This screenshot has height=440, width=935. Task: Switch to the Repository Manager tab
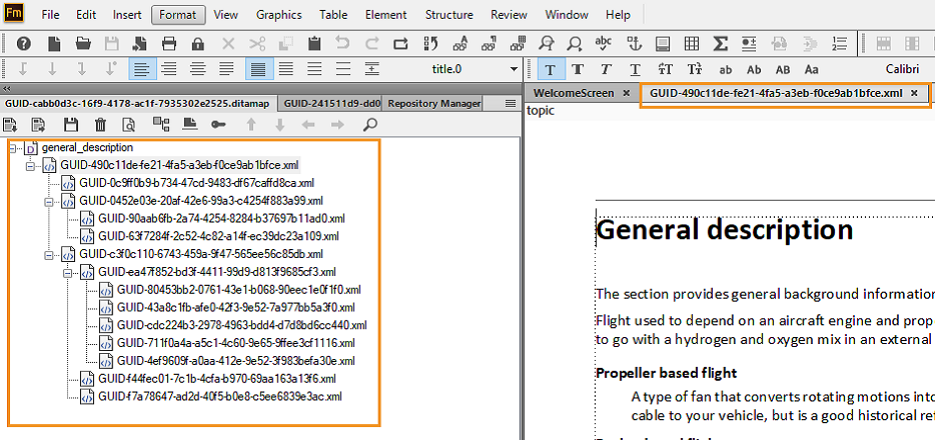pyautogui.click(x=431, y=103)
